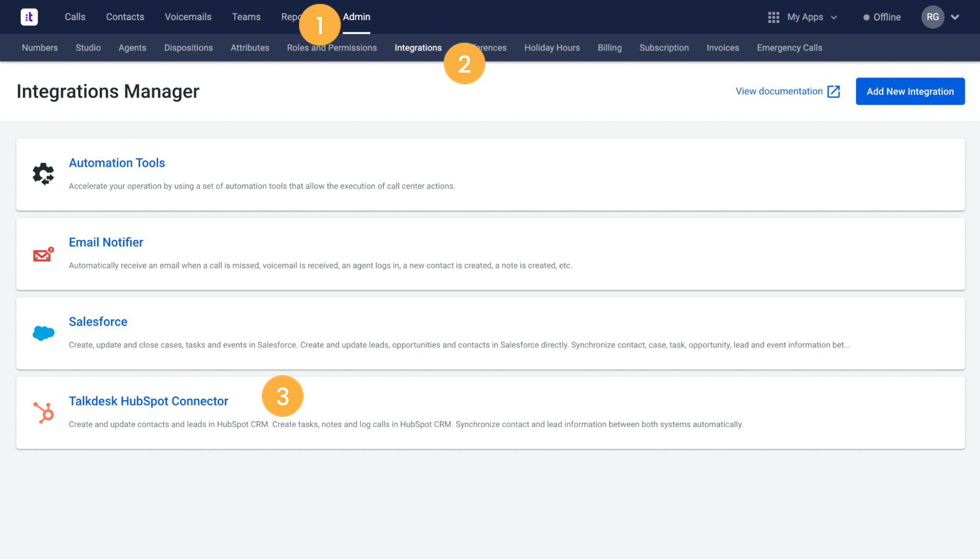Click the HubSpot sprocket icon
The image size is (980, 560).
43,412
